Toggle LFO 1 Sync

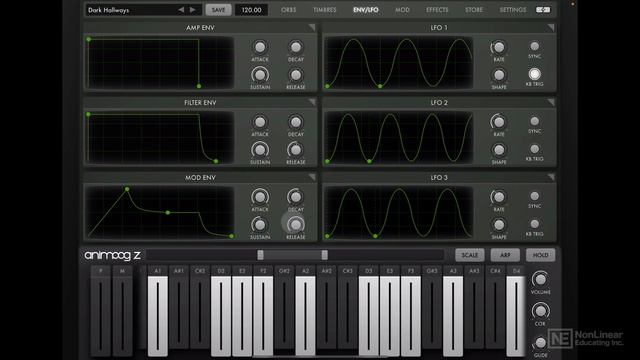pyautogui.click(x=534, y=46)
